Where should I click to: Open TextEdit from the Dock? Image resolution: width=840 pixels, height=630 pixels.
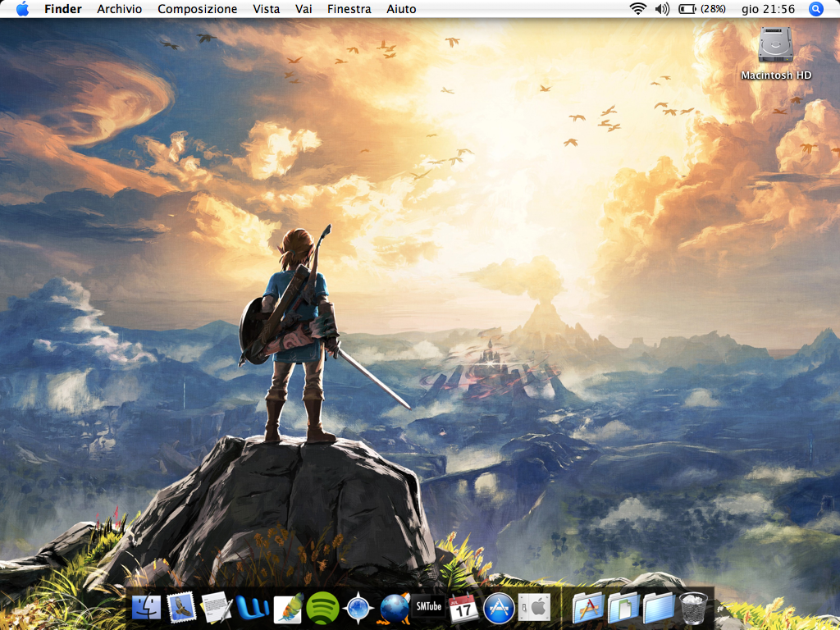(217, 608)
